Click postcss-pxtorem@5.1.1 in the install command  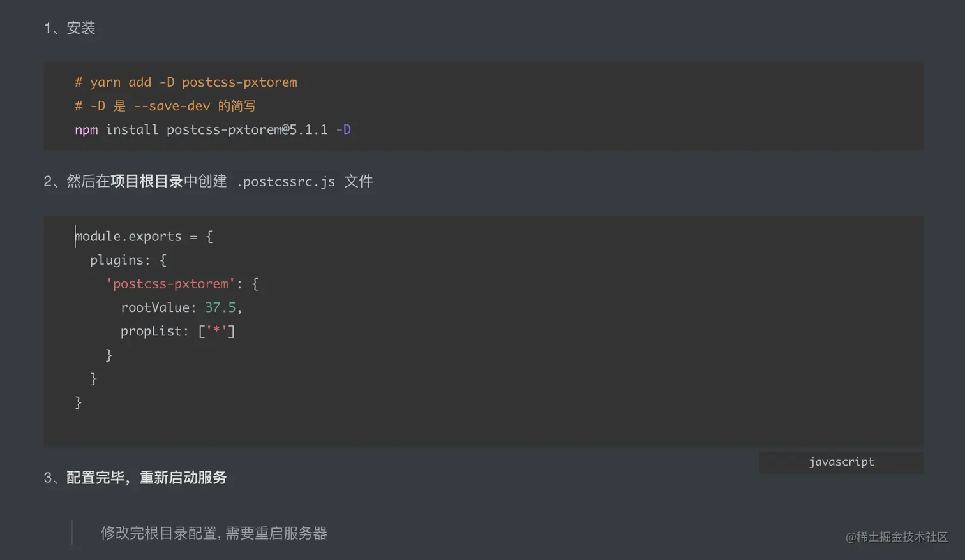(x=247, y=129)
